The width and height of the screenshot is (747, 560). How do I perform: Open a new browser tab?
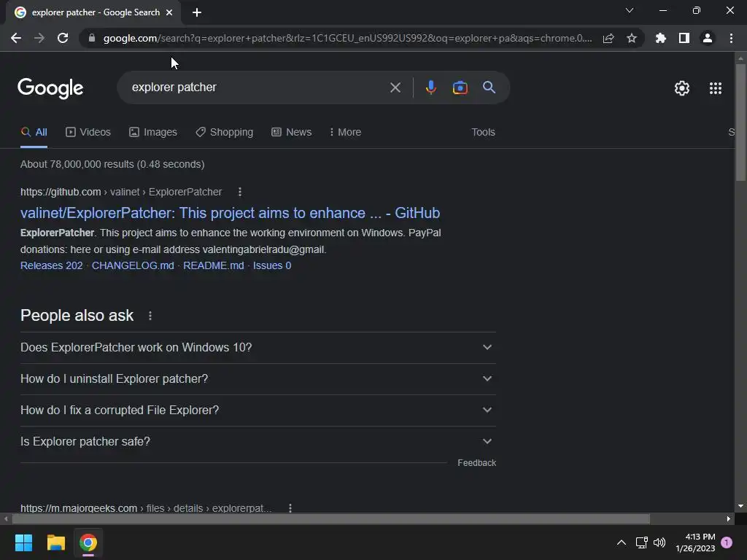click(x=197, y=12)
